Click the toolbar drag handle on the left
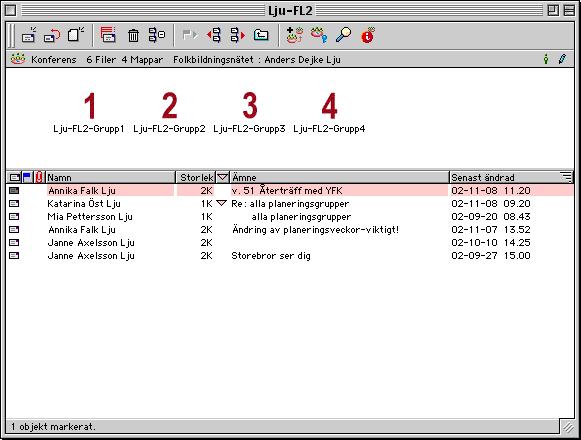Screen dimensions: 581x440 point(12,36)
